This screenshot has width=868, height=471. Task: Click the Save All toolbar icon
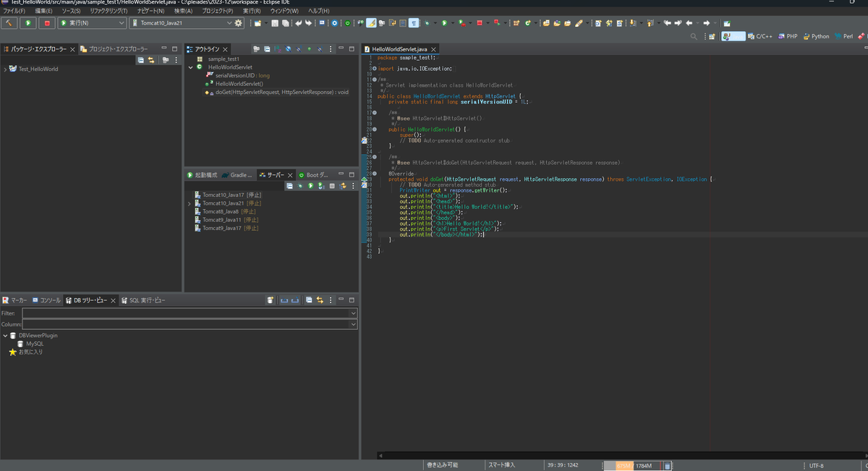[286, 23]
